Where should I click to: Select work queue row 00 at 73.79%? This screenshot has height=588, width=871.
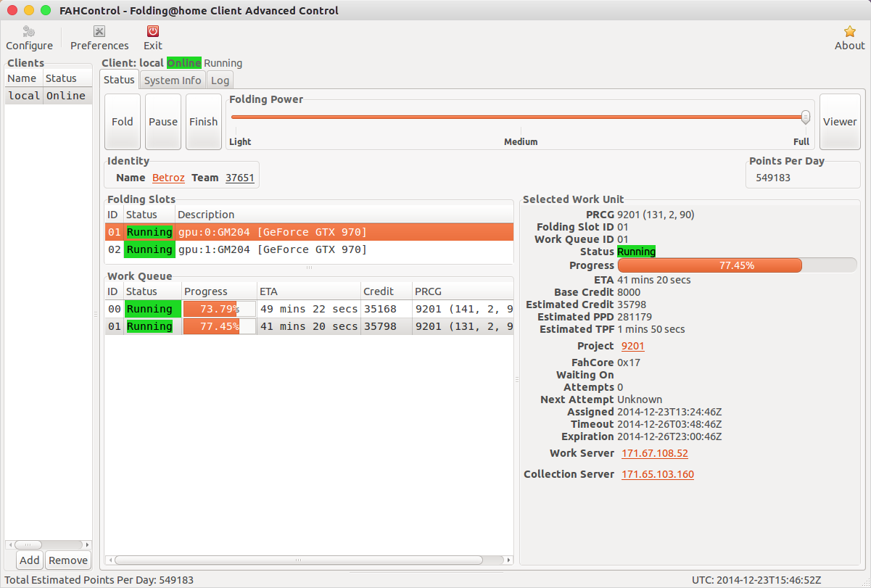pyautogui.click(x=309, y=309)
